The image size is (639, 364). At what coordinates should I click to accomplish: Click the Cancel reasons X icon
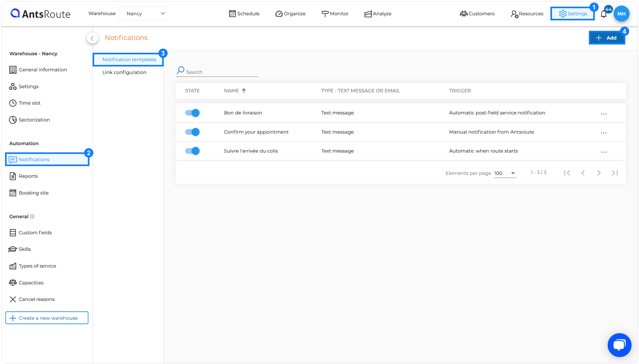click(x=13, y=299)
